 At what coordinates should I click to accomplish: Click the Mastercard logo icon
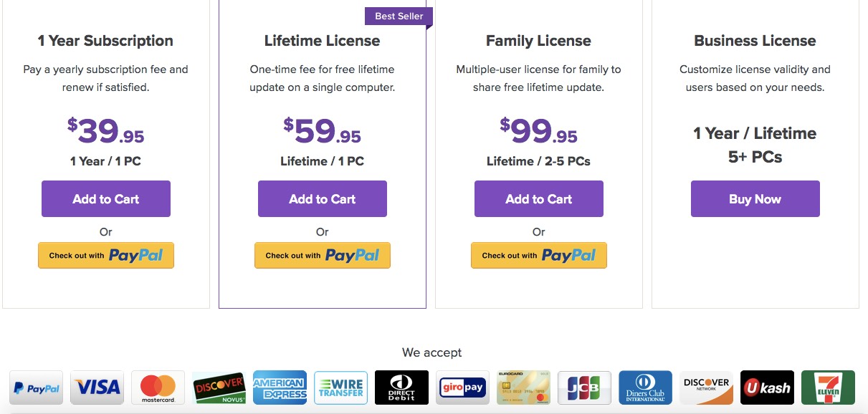158,387
